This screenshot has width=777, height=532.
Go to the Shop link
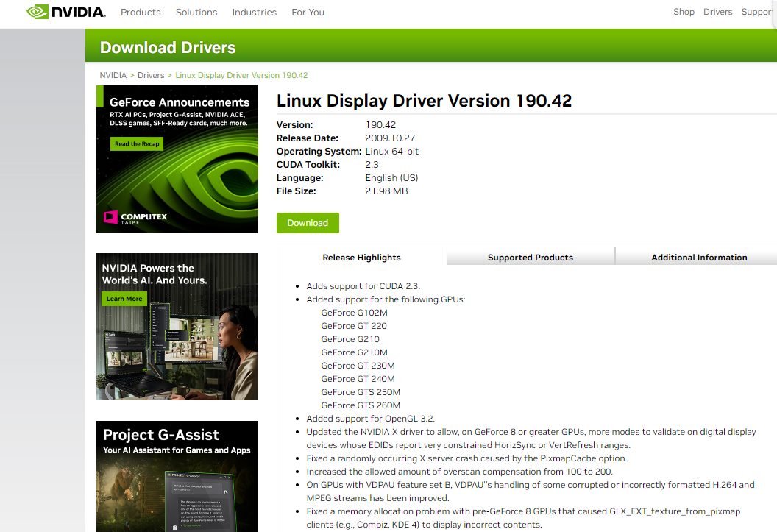(684, 12)
